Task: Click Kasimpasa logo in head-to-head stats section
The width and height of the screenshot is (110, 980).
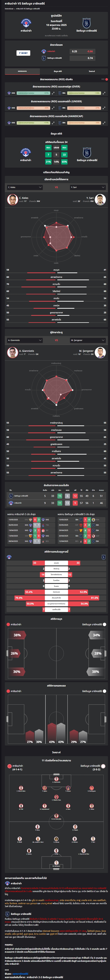Action: point(26,152)
